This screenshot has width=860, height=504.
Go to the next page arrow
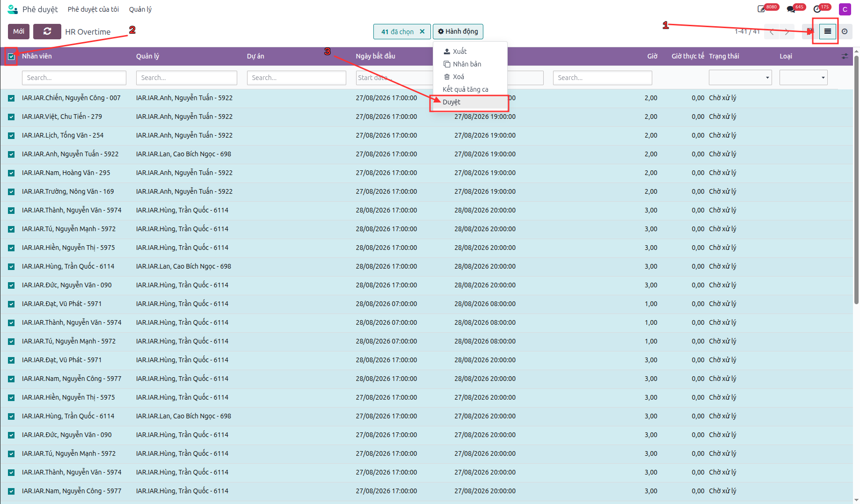[x=787, y=32]
